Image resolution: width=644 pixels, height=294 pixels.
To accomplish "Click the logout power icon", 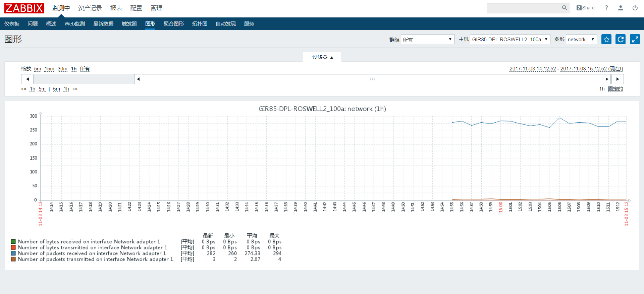I will point(635,8).
